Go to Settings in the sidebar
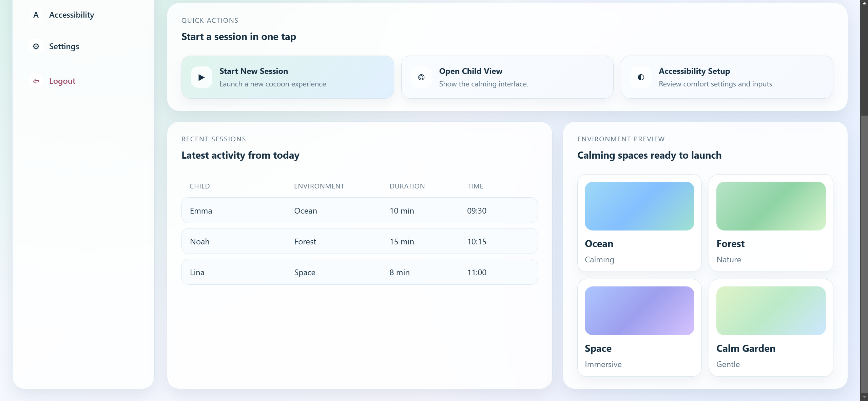868x401 pixels. (x=64, y=46)
